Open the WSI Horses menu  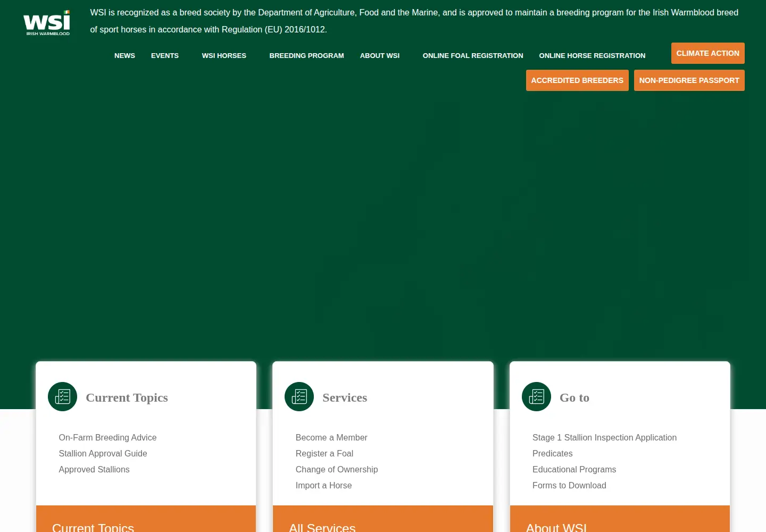(x=224, y=56)
